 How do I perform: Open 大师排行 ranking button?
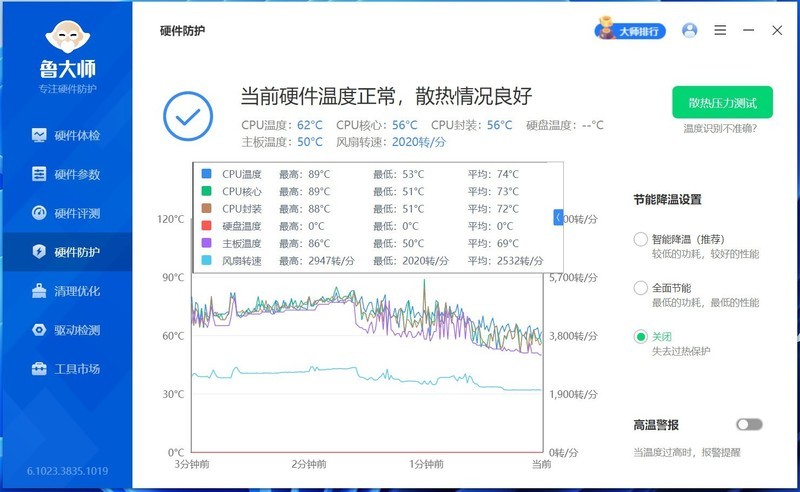(x=631, y=31)
